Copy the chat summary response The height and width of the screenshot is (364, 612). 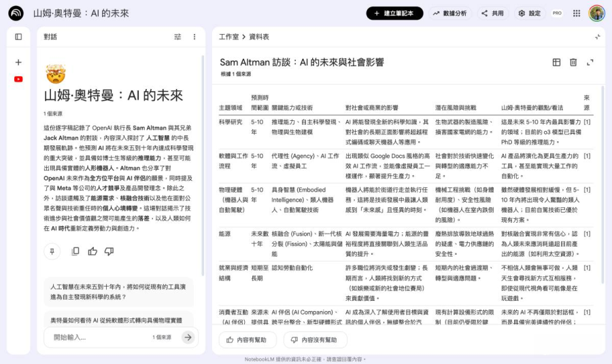[x=75, y=251]
